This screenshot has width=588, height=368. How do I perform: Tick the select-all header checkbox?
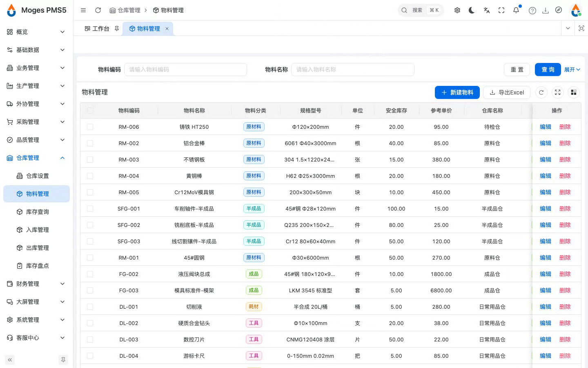tap(90, 110)
